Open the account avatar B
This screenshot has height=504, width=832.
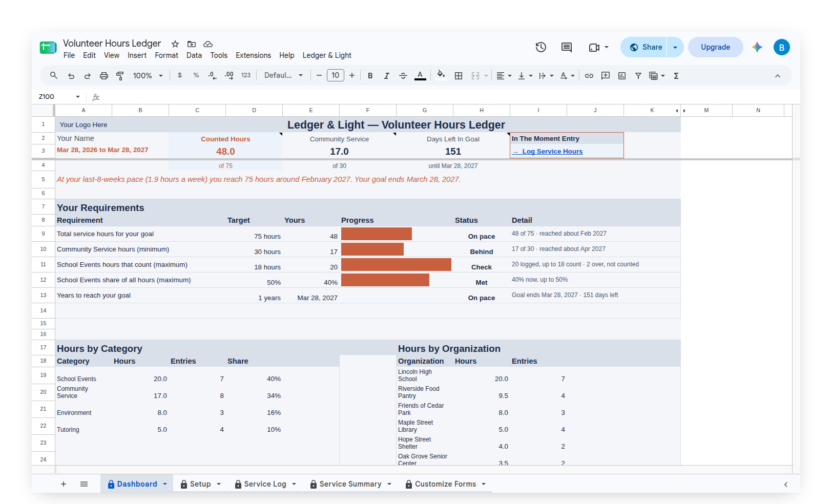click(x=782, y=47)
